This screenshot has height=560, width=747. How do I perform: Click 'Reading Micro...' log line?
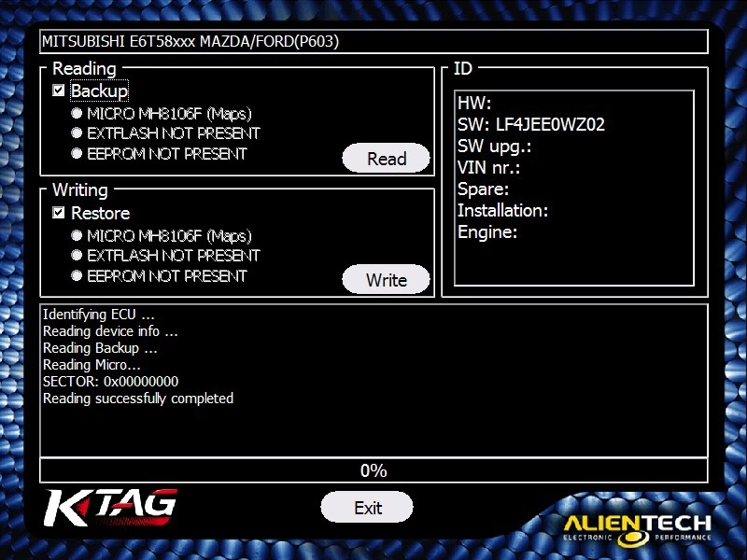(92, 365)
